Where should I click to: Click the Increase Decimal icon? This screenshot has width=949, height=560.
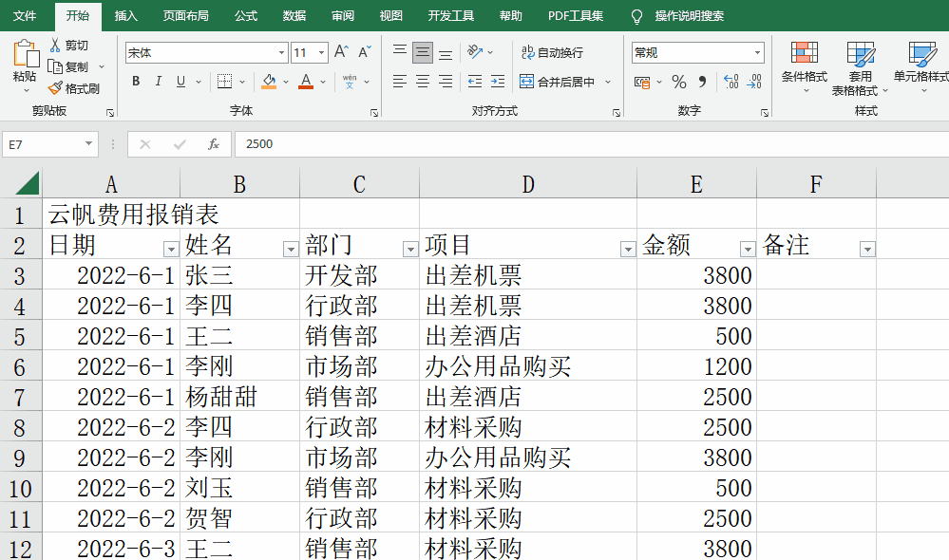731,82
